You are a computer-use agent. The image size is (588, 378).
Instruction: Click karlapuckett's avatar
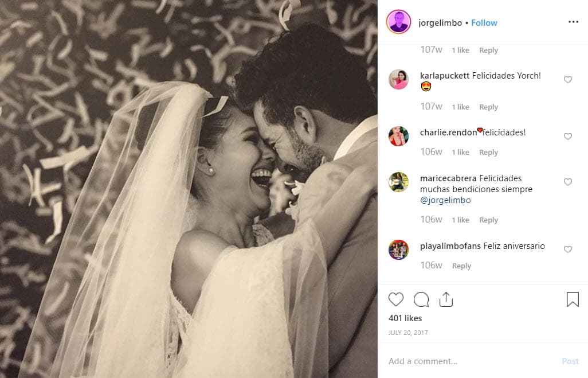click(398, 80)
